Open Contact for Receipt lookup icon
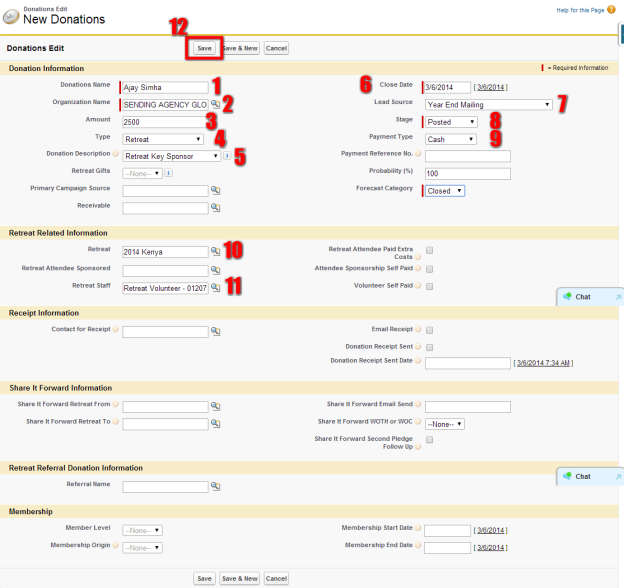624x588 pixels. 215,331
